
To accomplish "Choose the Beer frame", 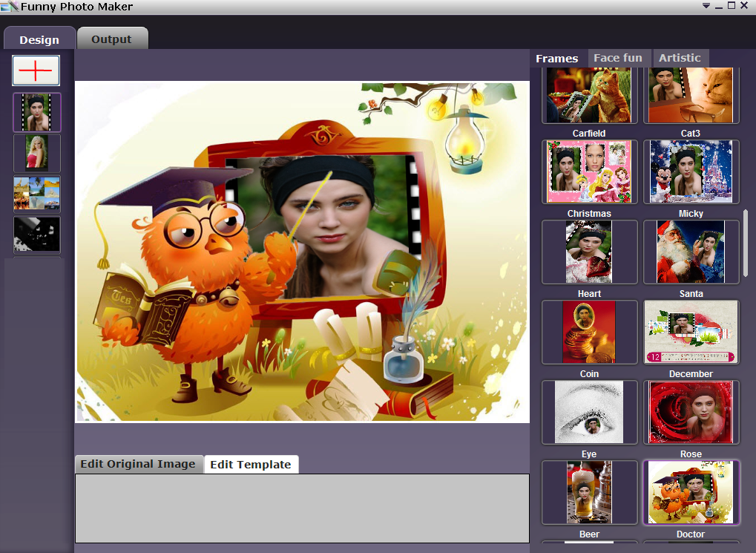I will (x=589, y=492).
